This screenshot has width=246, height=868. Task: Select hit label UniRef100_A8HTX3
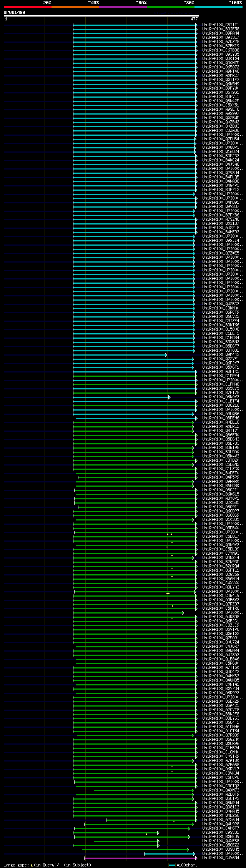(x=221, y=371)
